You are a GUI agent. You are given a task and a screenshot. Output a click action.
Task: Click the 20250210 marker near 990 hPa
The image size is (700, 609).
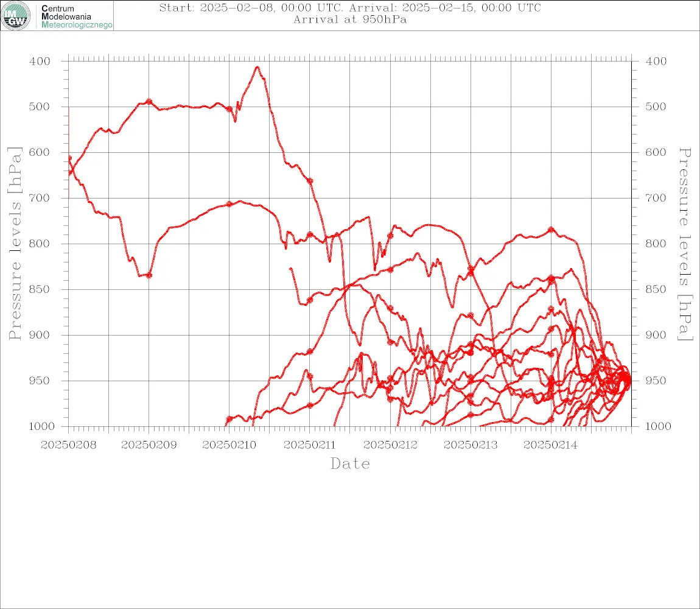pos(229,419)
